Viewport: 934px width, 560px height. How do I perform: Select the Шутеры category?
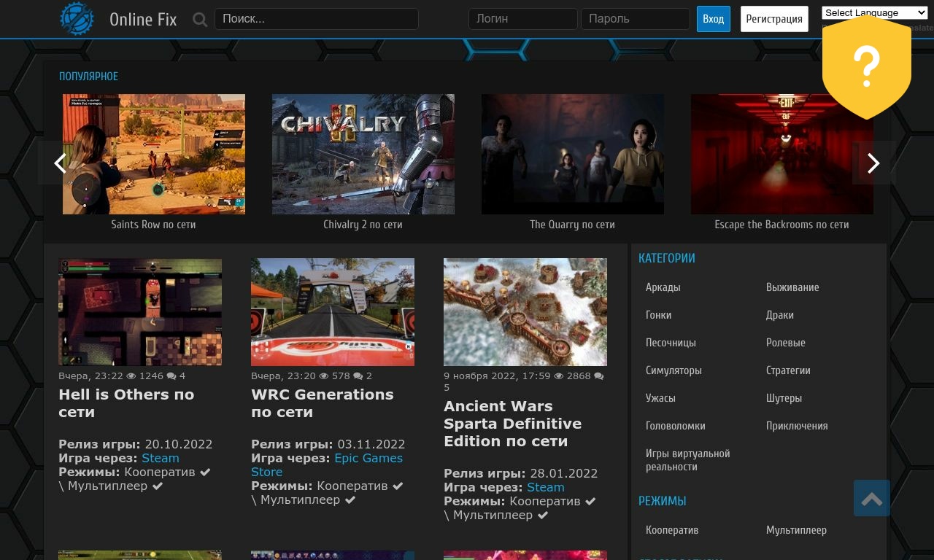784,398
